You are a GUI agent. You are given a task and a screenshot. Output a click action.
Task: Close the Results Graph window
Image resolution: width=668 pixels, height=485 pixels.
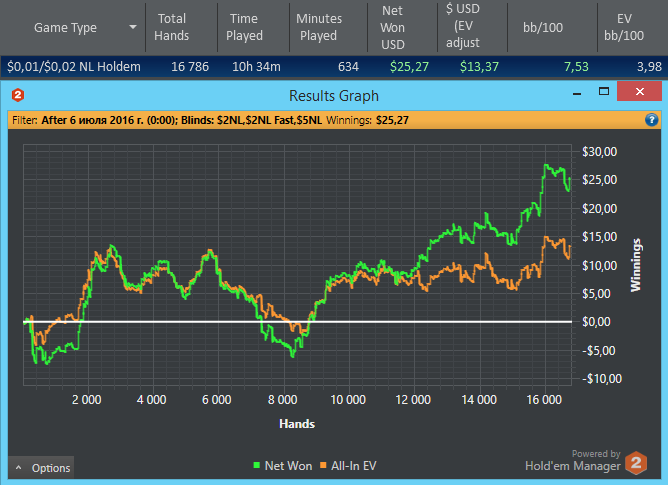pos(639,91)
